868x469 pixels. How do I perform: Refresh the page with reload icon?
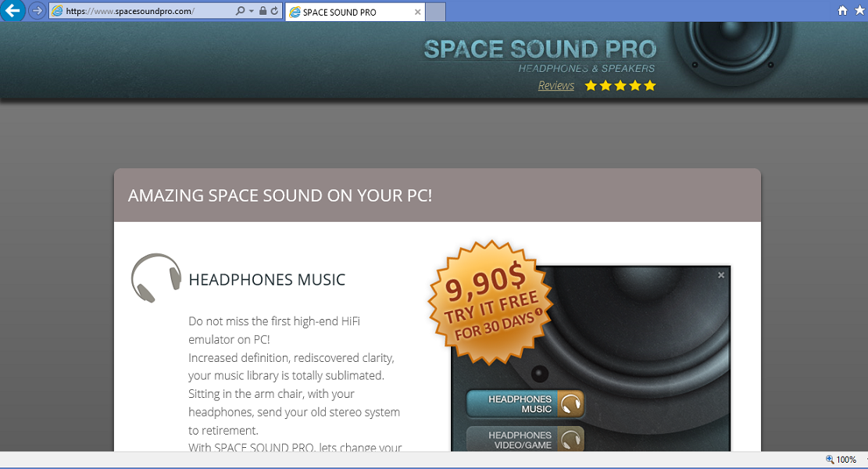[274, 10]
